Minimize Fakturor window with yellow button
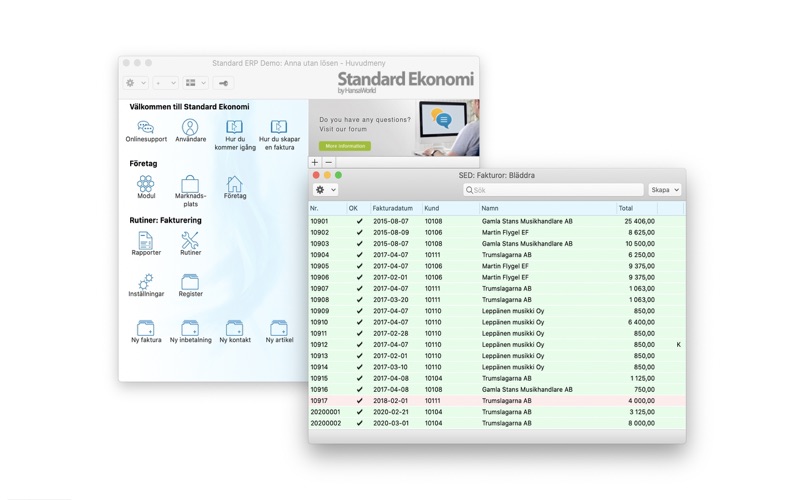This screenshot has height=500, width=800. pyautogui.click(x=327, y=175)
